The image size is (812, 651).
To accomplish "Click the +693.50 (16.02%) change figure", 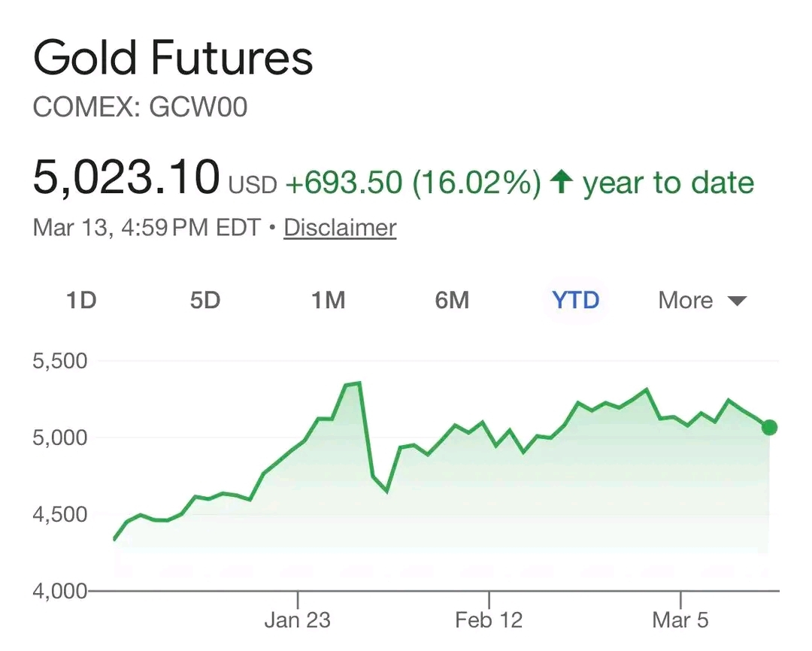I will point(413,183).
